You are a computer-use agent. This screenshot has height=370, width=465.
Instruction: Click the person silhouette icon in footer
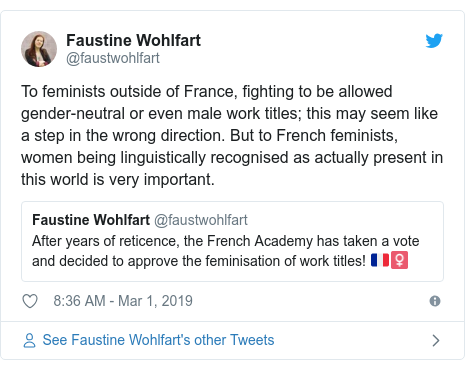29,340
